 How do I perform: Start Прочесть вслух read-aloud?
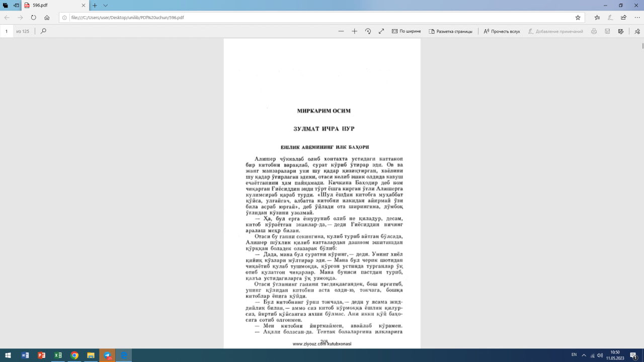(502, 31)
